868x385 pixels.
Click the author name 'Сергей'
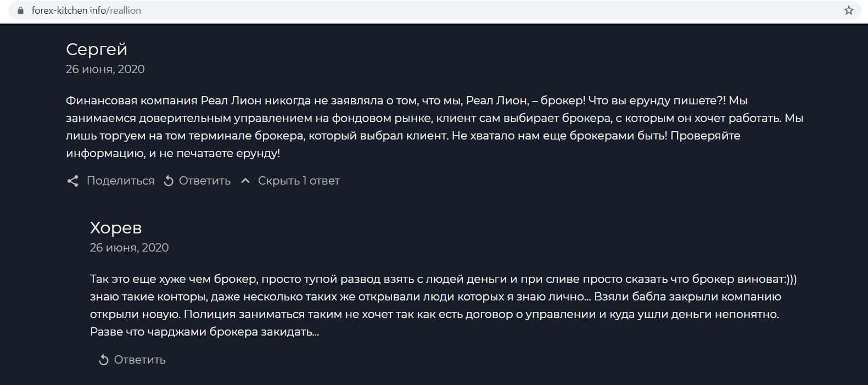97,49
